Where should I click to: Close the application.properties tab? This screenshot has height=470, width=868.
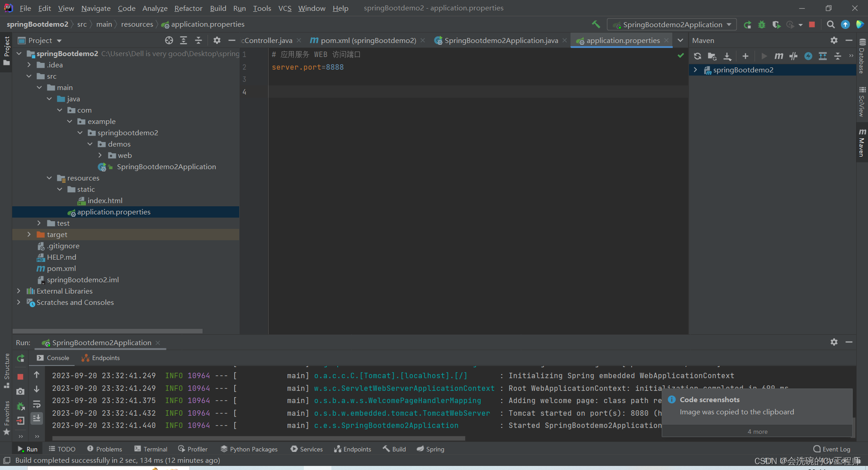click(x=666, y=40)
